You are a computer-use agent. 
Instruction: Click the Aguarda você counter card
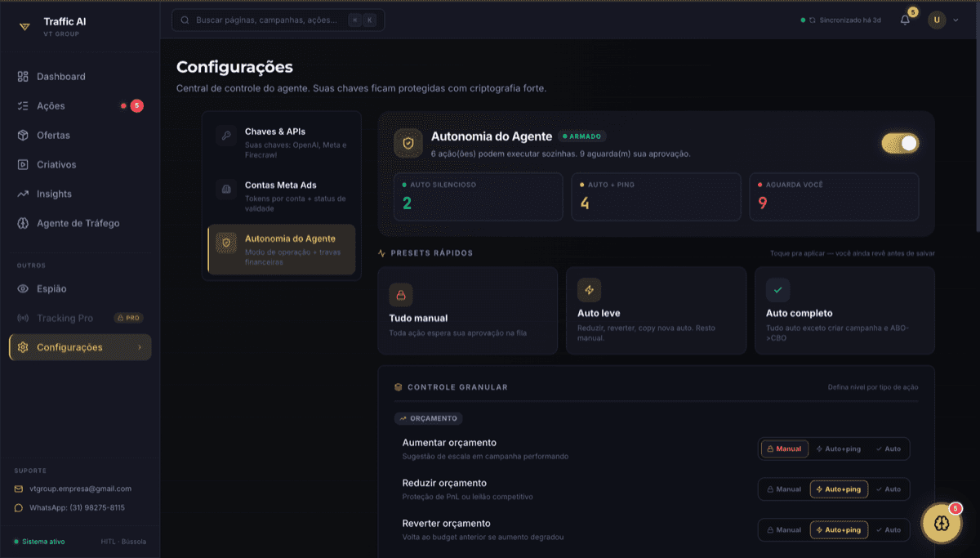[x=834, y=197]
